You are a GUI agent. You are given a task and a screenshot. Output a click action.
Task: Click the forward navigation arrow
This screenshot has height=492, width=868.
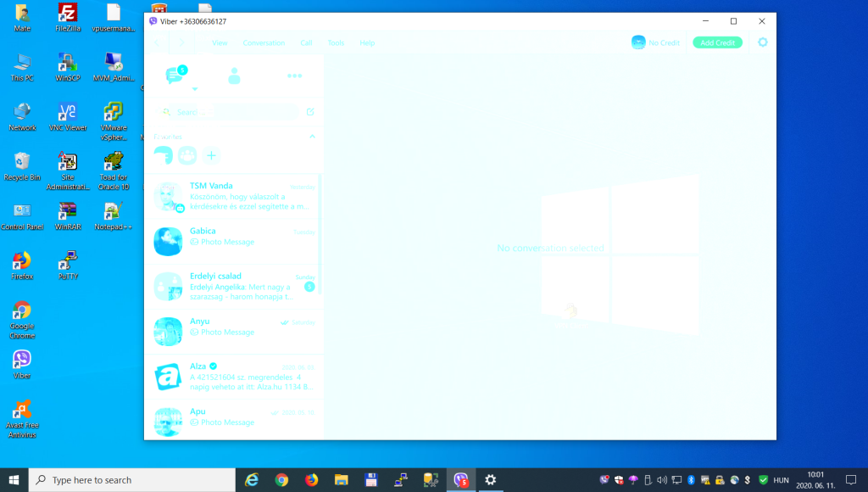tap(181, 42)
